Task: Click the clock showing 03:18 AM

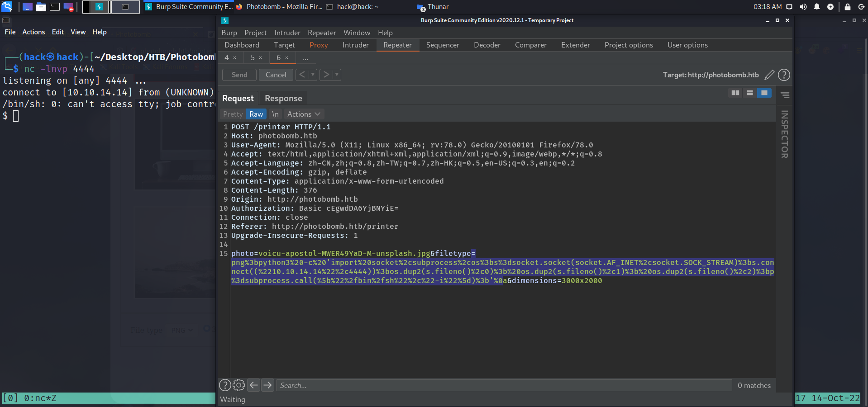Action: pyautogui.click(x=768, y=7)
